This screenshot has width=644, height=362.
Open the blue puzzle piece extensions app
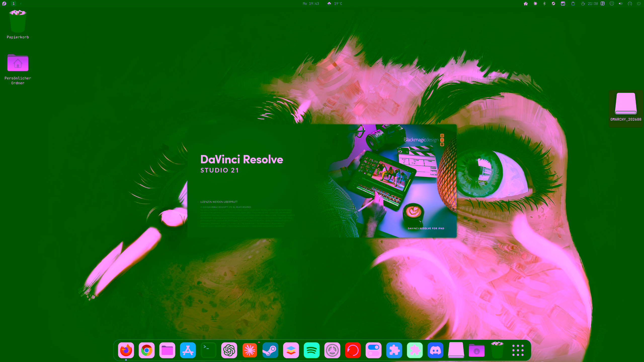click(394, 350)
